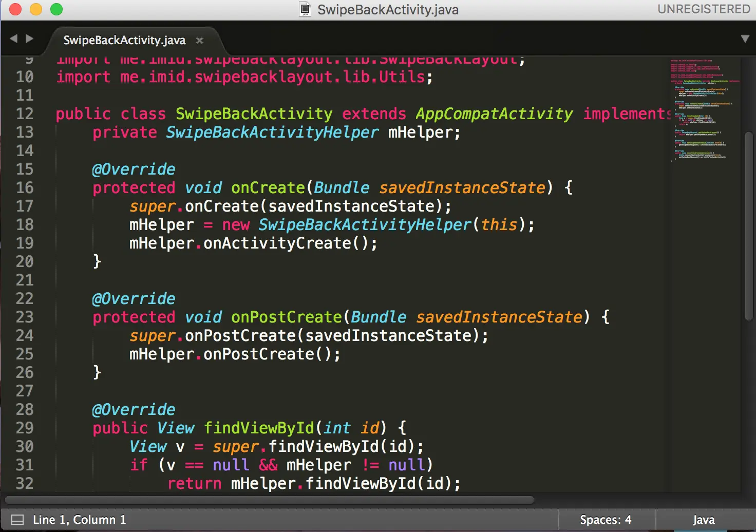
Task: Click the minimap code preview
Action: click(705, 110)
